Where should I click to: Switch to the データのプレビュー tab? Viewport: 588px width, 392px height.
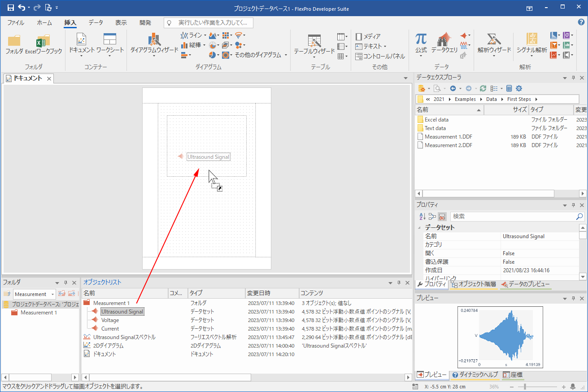pyautogui.click(x=525, y=284)
